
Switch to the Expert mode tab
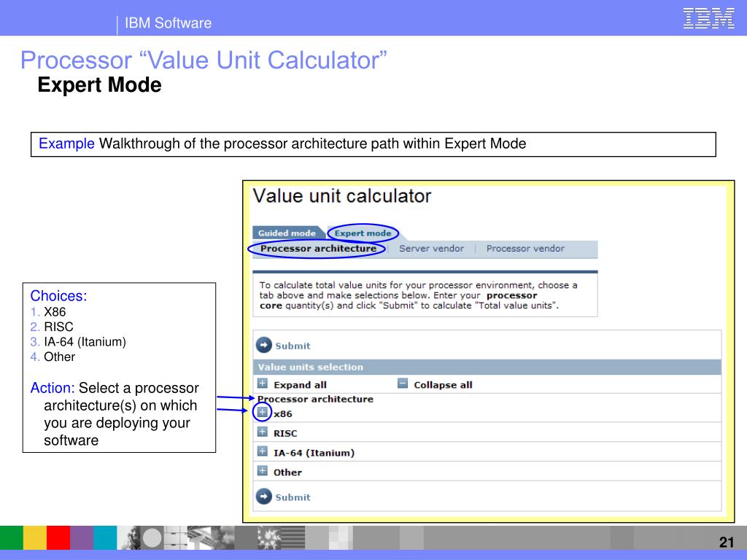click(363, 233)
